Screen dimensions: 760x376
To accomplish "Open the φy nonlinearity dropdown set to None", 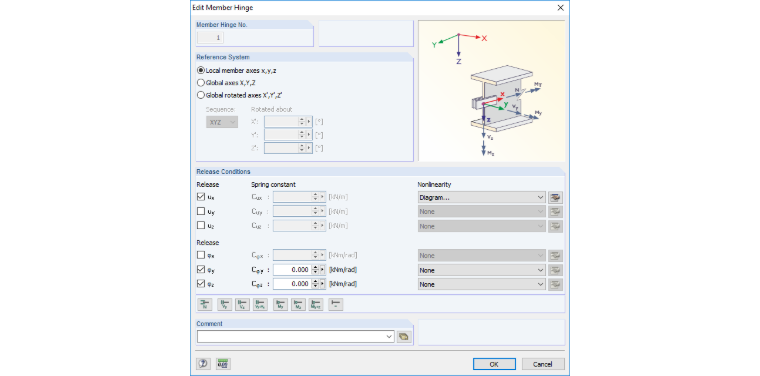I will click(x=482, y=270).
